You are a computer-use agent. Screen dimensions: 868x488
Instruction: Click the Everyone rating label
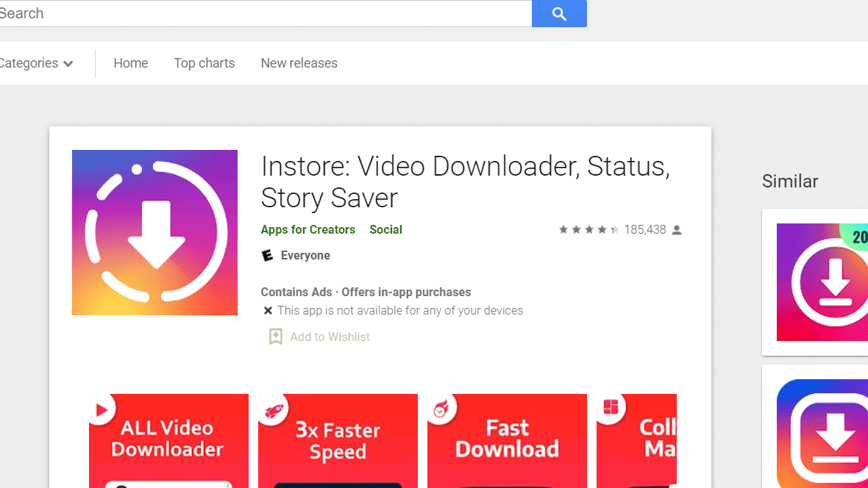click(x=305, y=256)
